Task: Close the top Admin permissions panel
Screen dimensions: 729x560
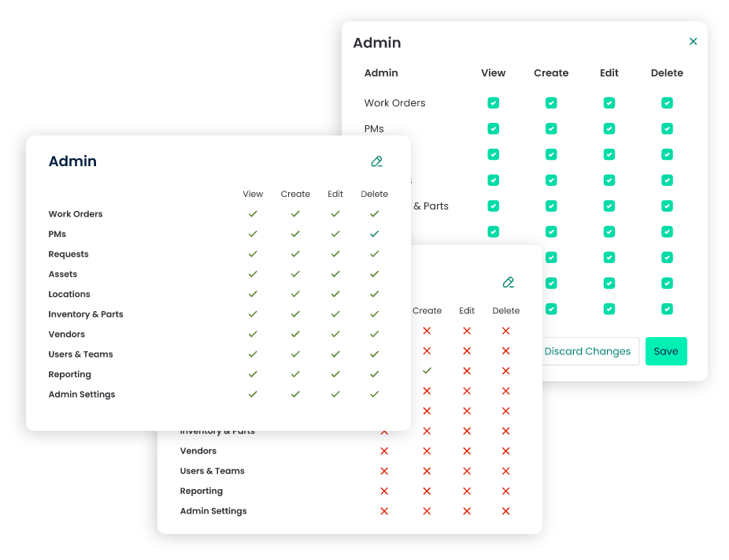Action: (x=693, y=41)
